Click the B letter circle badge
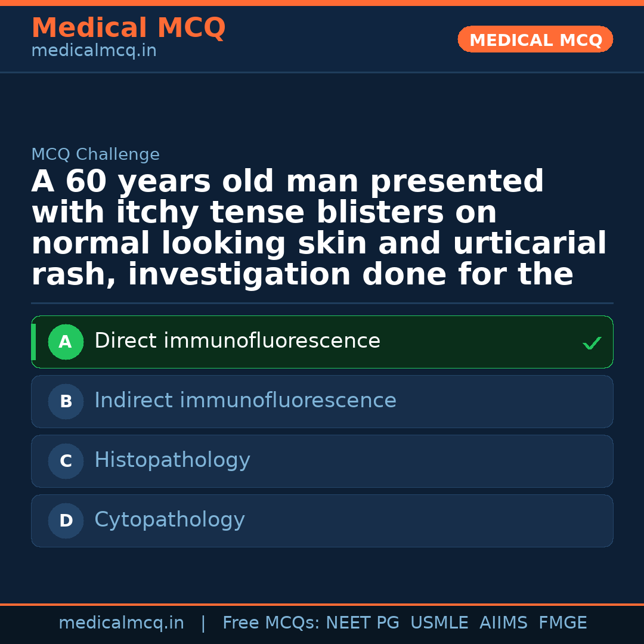644x644 pixels. pos(66,402)
